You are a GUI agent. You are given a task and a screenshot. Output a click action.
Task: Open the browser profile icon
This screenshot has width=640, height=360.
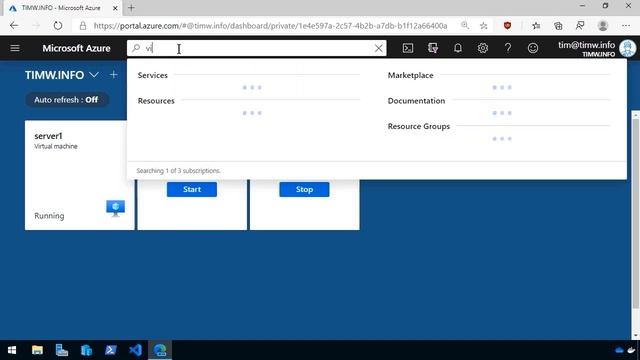pos(602,26)
